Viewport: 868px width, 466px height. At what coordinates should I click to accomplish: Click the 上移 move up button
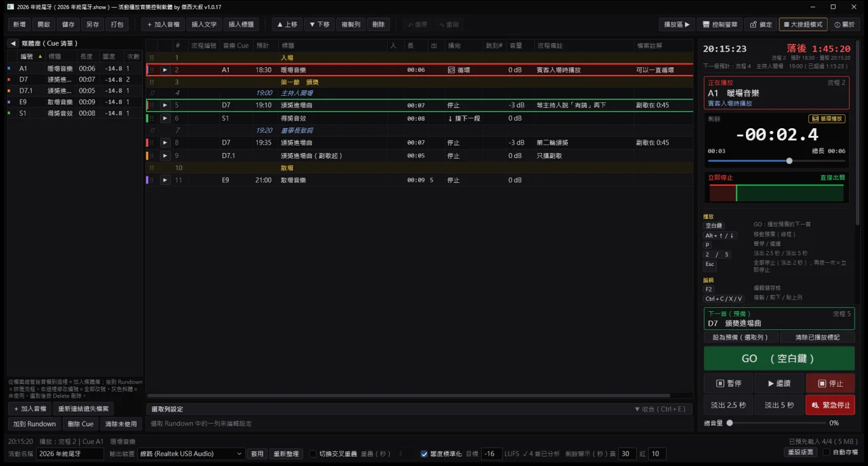click(287, 25)
